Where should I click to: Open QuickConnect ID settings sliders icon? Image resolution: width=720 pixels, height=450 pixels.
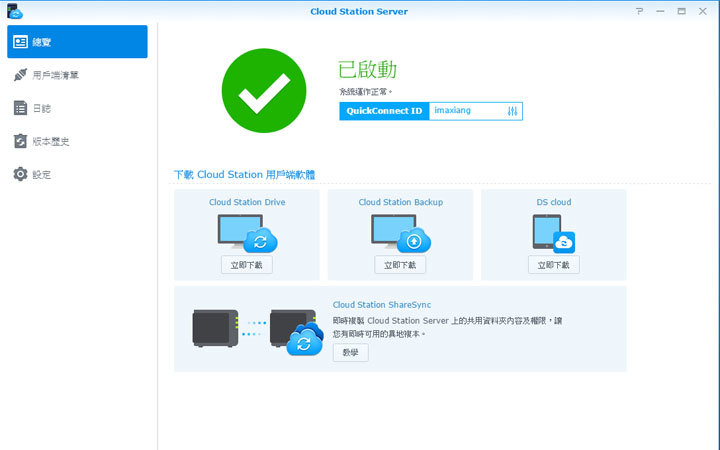point(512,111)
